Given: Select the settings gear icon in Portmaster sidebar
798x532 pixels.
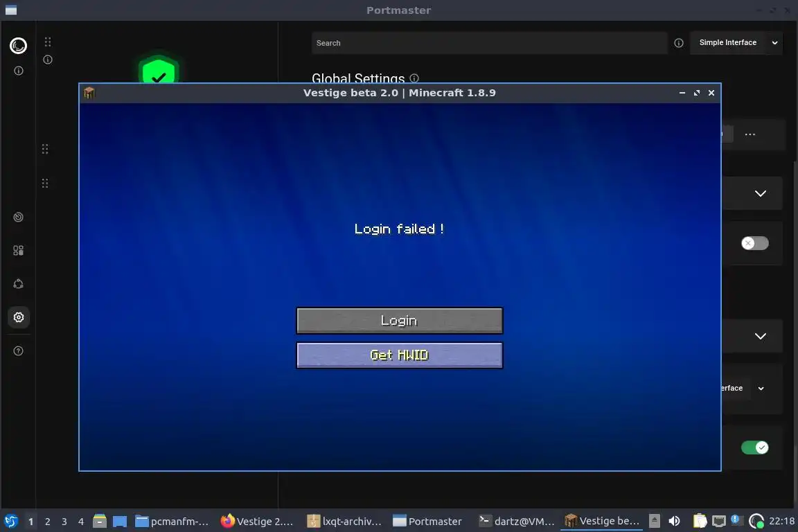Looking at the screenshot, I should 18,317.
